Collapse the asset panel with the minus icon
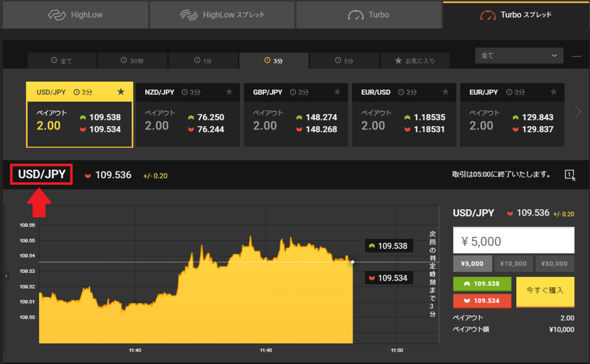Screen dimensions: 590x364 [x=576, y=56]
